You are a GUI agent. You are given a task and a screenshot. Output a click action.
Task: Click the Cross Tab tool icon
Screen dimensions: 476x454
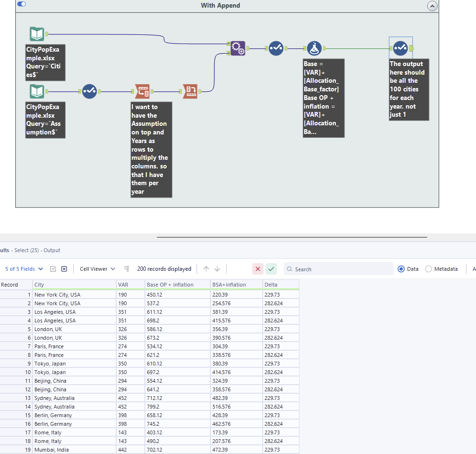click(190, 91)
